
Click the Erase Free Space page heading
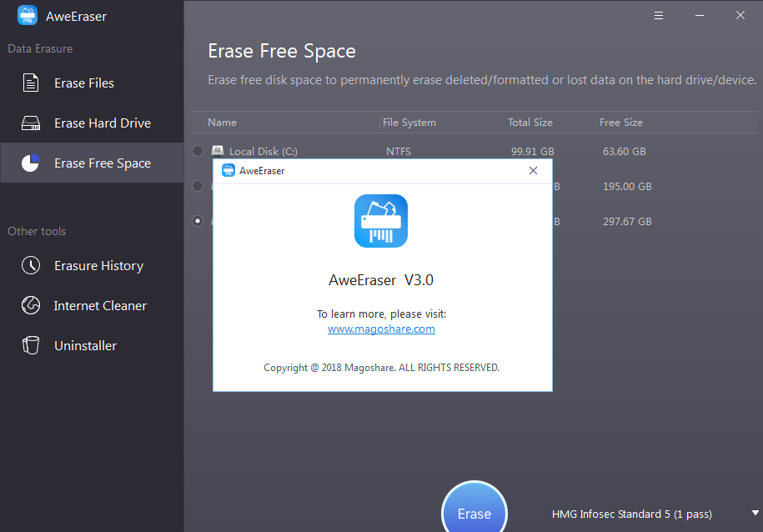tap(282, 51)
